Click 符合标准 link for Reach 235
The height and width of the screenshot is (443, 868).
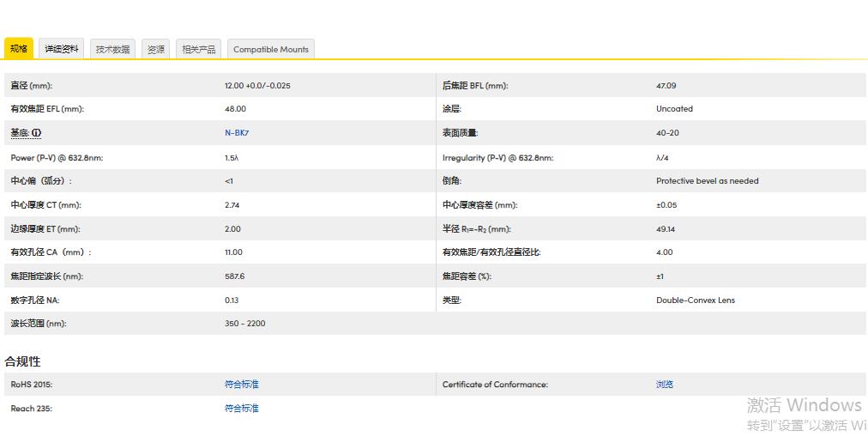241,409
